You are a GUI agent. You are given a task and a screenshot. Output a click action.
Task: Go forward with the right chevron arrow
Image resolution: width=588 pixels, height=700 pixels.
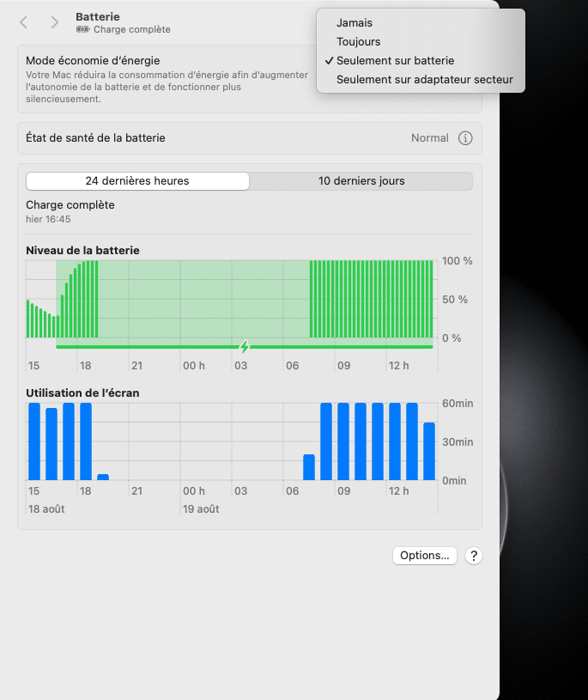point(54,22)
